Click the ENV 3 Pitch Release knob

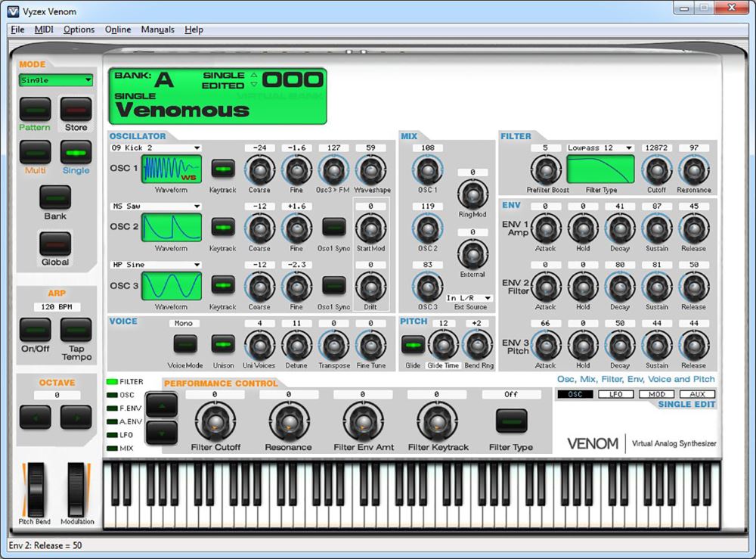[693, 346]
